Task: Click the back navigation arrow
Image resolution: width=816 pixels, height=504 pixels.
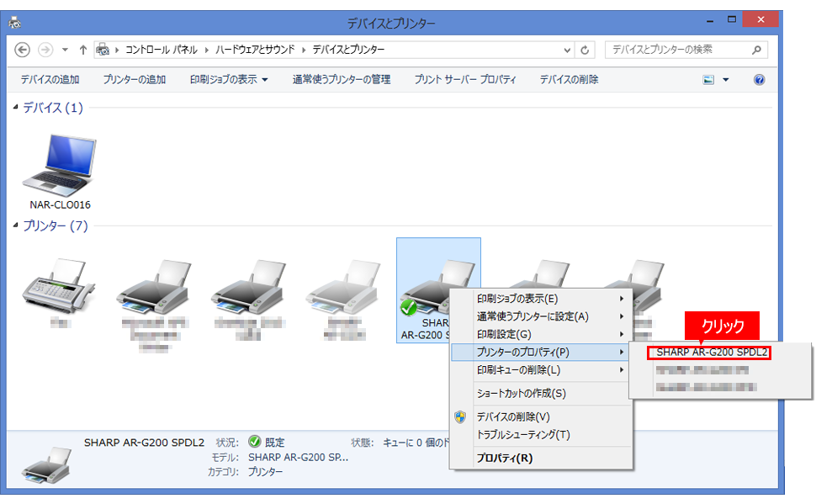Action: point(23,50)
